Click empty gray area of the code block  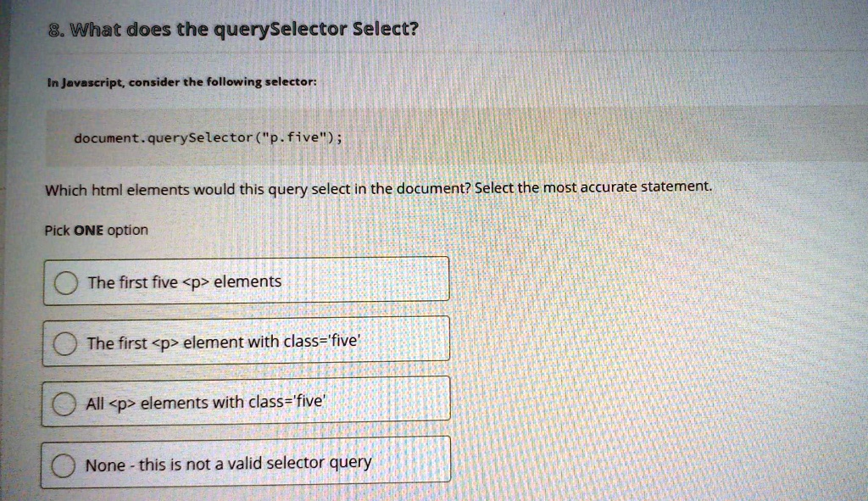coord(593,136)
